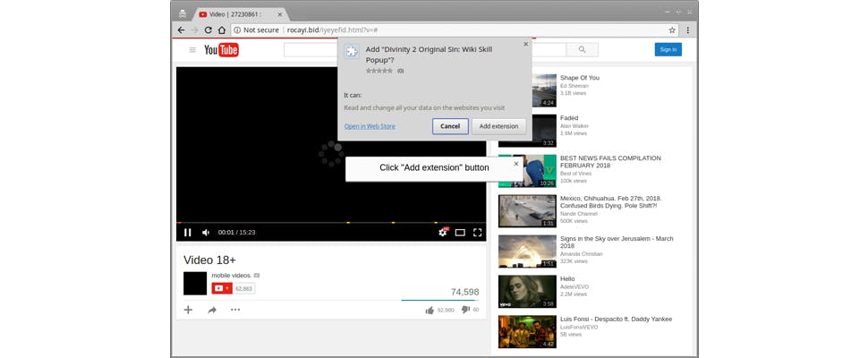The width and height of the screenshot is (868, 358).
Task: Mute the video volume
Action: (206, 233)
